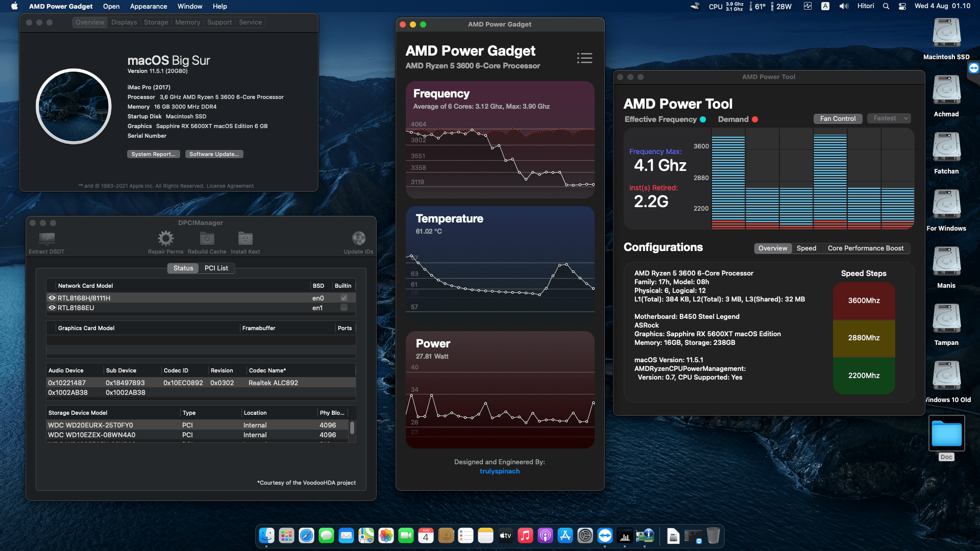Open Control Center in menu bar

click(902, 6)
